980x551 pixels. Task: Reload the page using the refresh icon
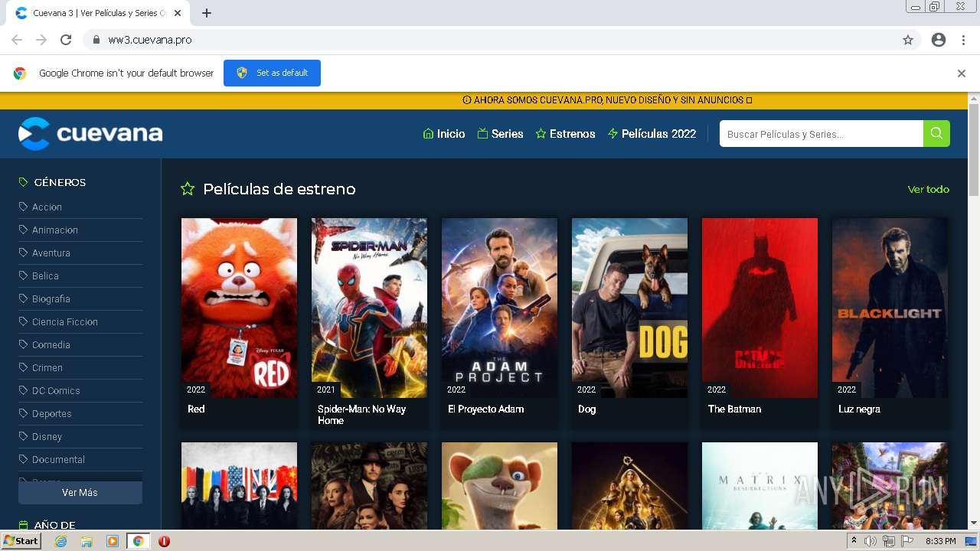click(66, 40)
